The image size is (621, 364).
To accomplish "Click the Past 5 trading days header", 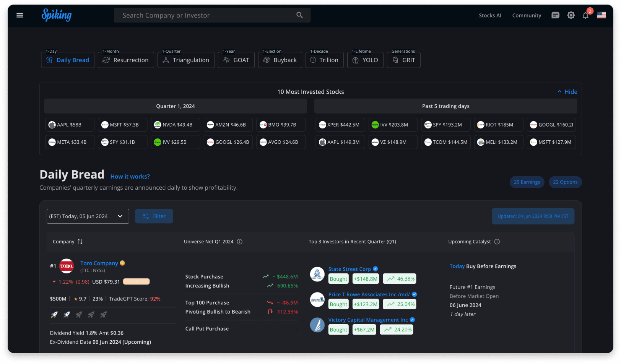I will (446, 106).
